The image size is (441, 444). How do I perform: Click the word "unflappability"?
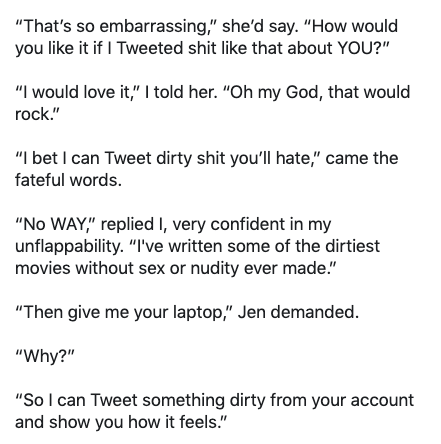[x=69, y=247]
